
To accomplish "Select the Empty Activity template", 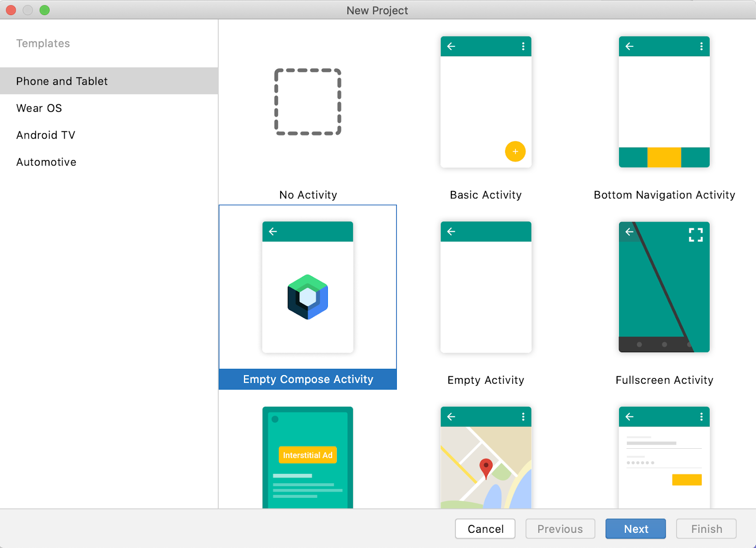I will pos(485,286).
